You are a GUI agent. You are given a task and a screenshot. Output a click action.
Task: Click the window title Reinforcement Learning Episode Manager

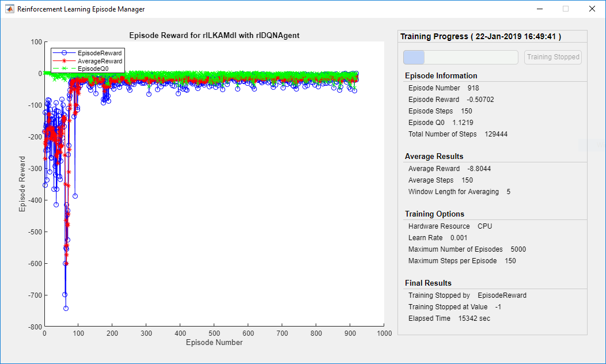(81, 9)
